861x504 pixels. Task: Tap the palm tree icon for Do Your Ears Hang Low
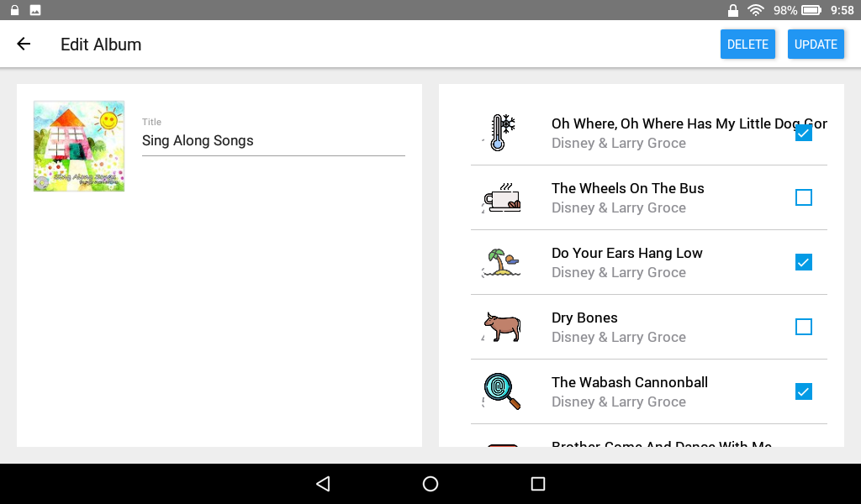499,262
